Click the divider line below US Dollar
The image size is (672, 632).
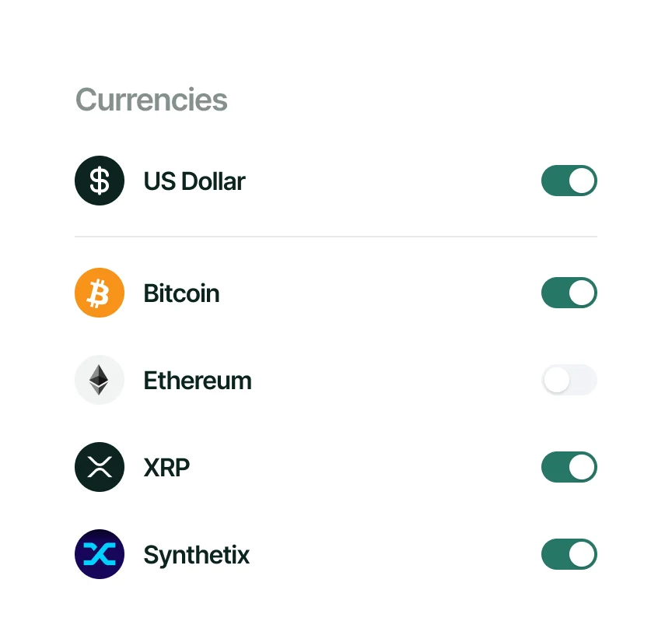click(336, 236)
